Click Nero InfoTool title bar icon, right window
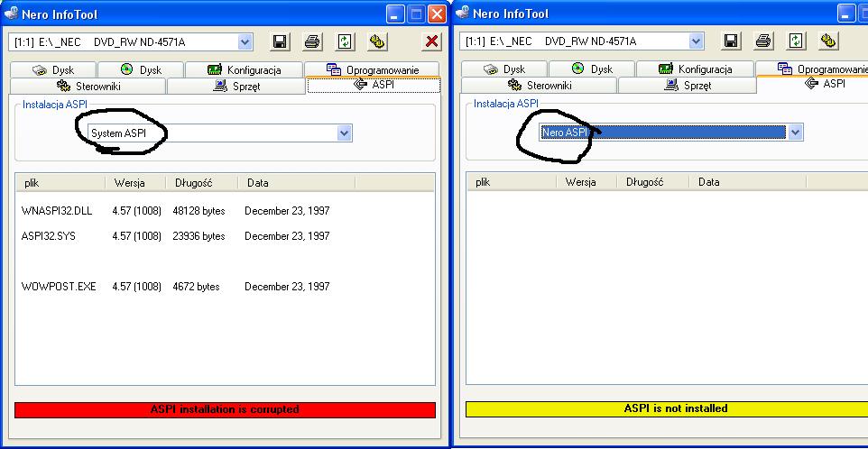This screenshot has width=868, height=449. tap(462, 12)
